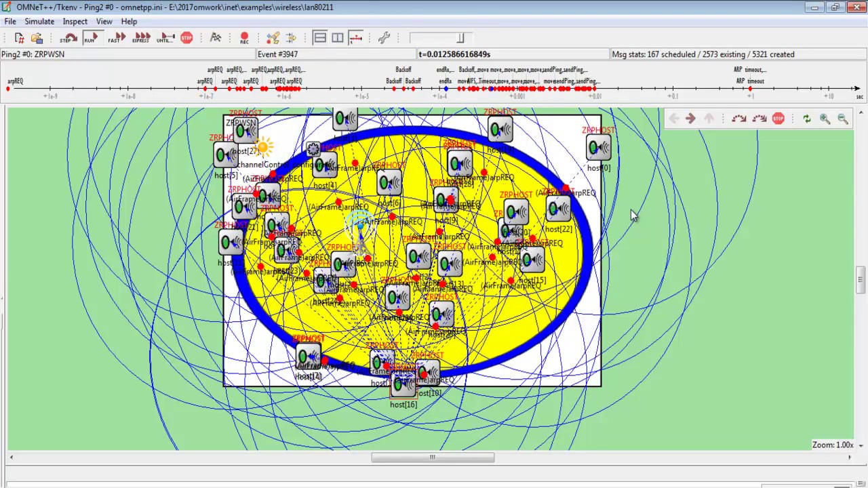Toggle event log recording with REC
This screenshot has width=868, height=488.
tap(244, 39)
